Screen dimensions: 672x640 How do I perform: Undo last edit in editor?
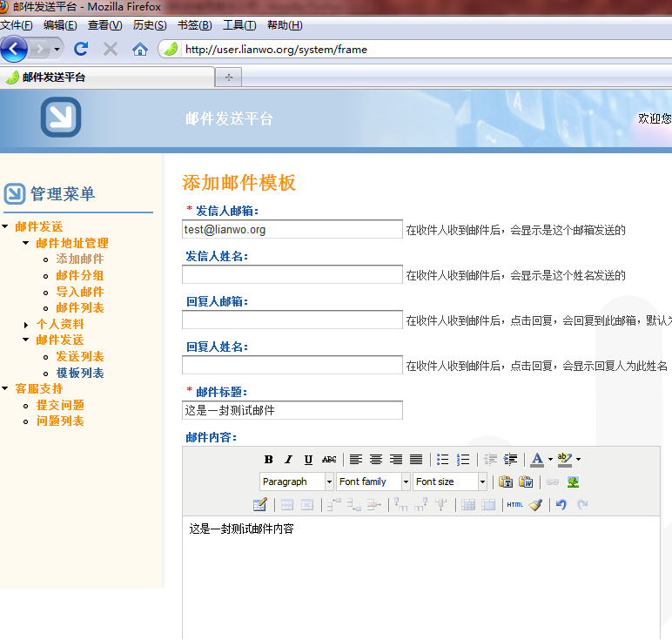(561, 504)
